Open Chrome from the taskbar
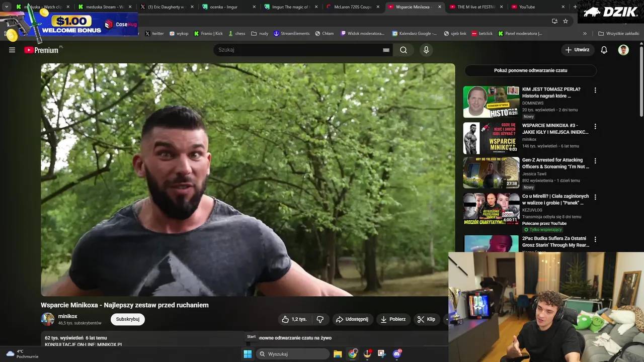The height and width of the screenshot is (362, 644). click(x=353, y=354)
